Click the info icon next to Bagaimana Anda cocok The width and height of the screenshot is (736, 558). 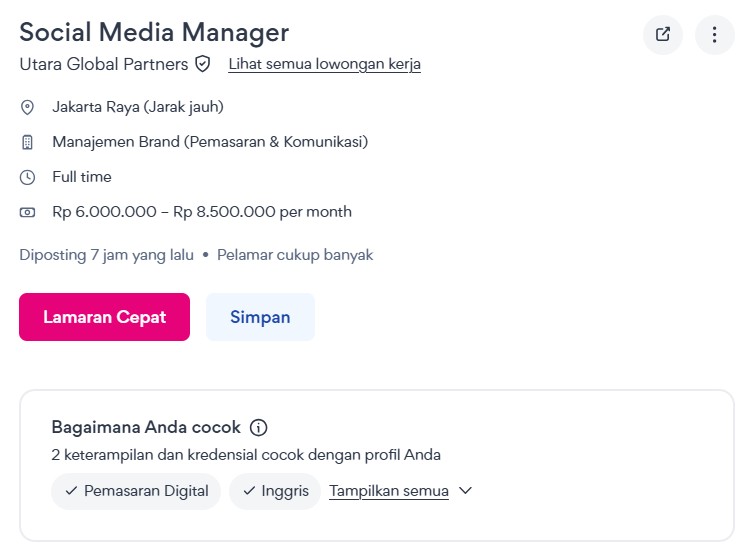pos(258,428)
